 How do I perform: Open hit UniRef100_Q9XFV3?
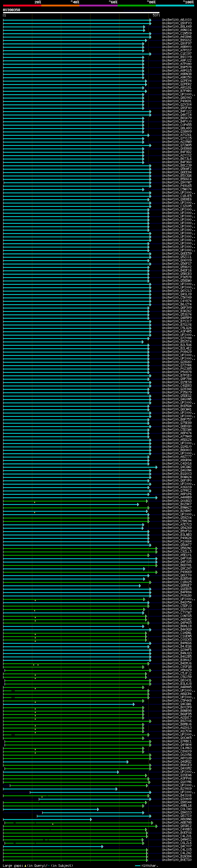177,23
